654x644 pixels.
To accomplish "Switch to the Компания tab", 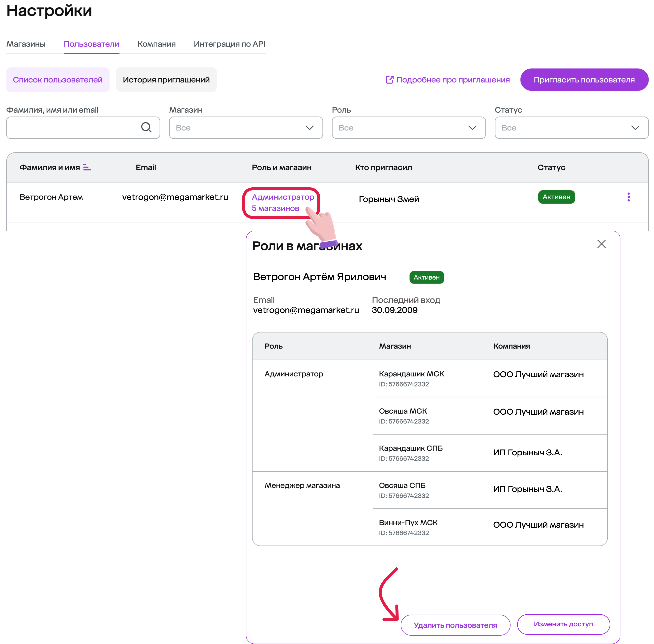I will coord(156,44).
